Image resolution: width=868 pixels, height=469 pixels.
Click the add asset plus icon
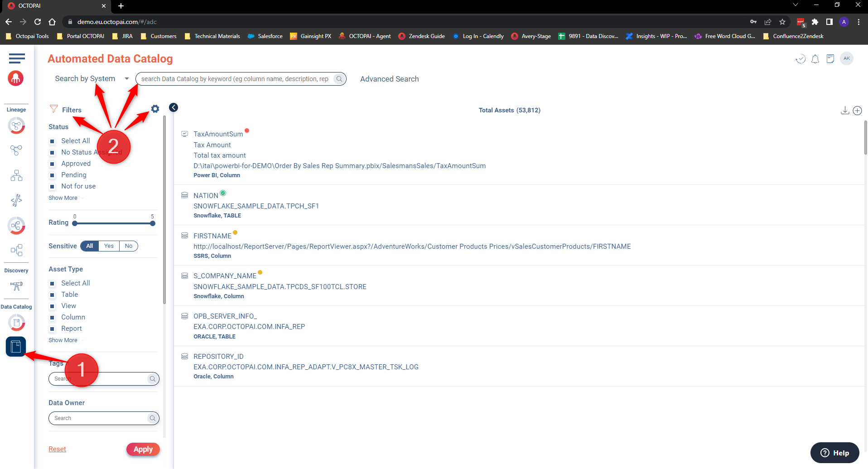click(x=857, y=111)
